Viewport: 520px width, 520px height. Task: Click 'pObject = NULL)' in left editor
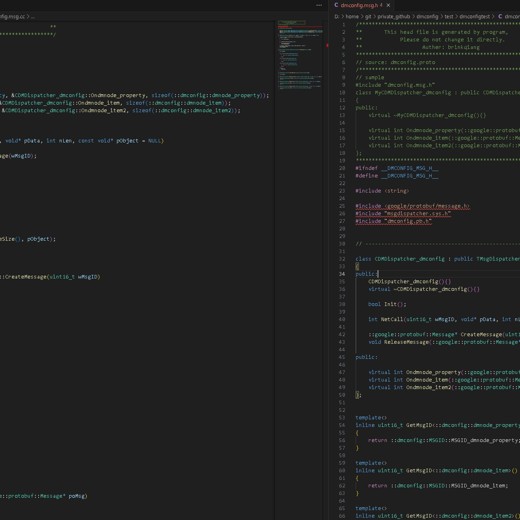(x=140, y=141)
